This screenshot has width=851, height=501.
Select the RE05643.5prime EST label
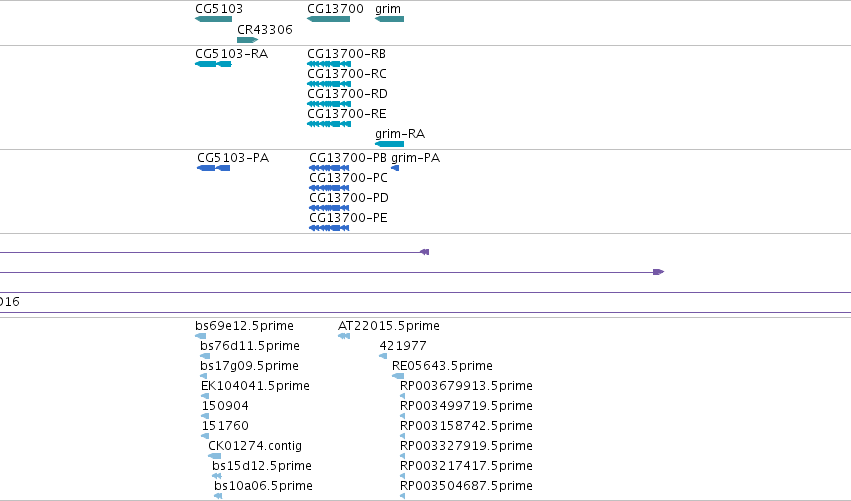click(x=442, y=366)
